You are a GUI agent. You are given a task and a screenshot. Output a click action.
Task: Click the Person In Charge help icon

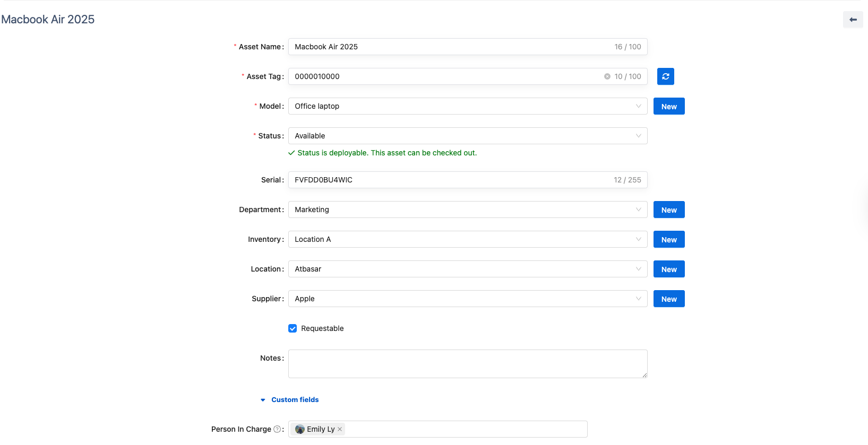tap(277, 429)
